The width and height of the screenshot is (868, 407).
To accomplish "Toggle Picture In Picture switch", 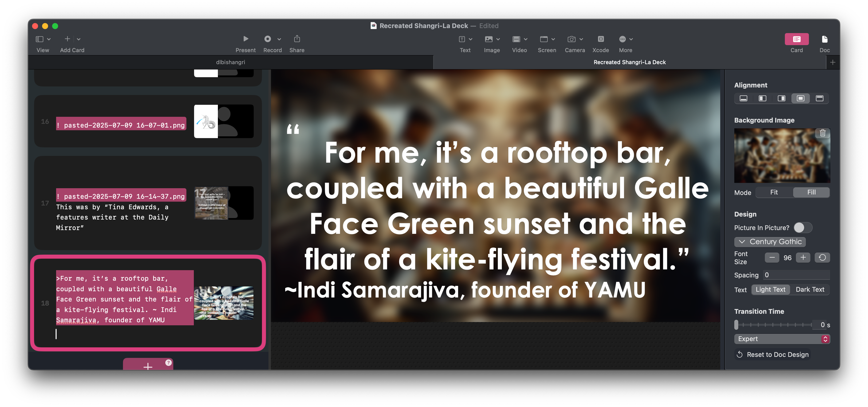I will [x=803, y=228].
